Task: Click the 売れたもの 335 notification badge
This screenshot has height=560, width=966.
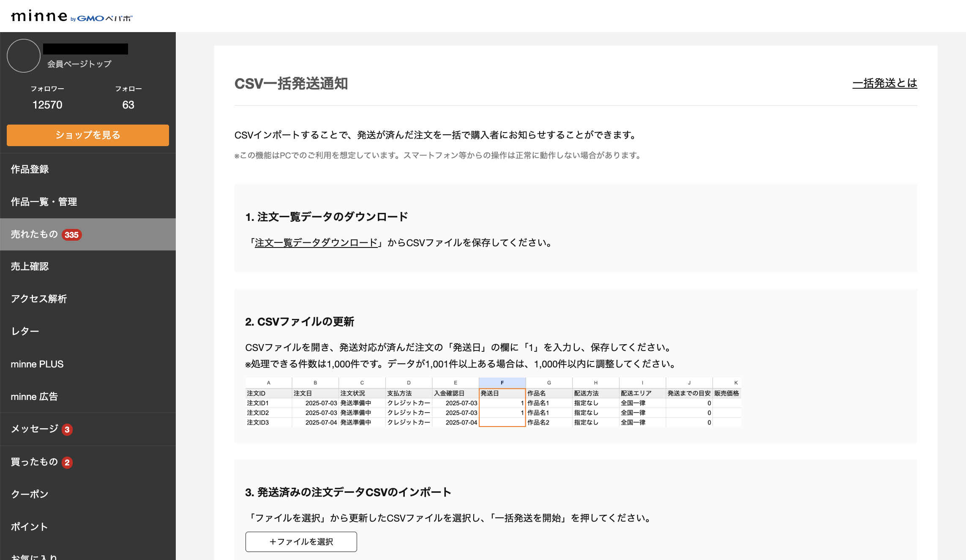Action: (72, 235)
